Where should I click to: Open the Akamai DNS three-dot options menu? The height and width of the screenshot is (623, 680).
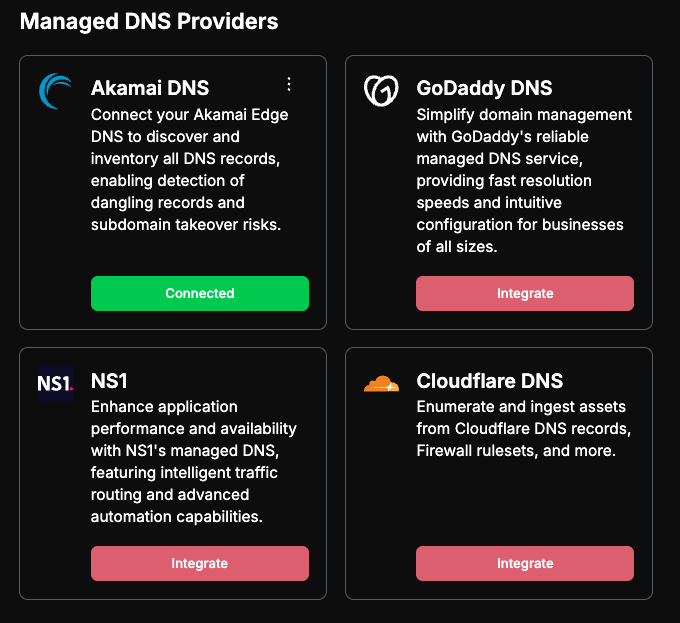point(289,84)
